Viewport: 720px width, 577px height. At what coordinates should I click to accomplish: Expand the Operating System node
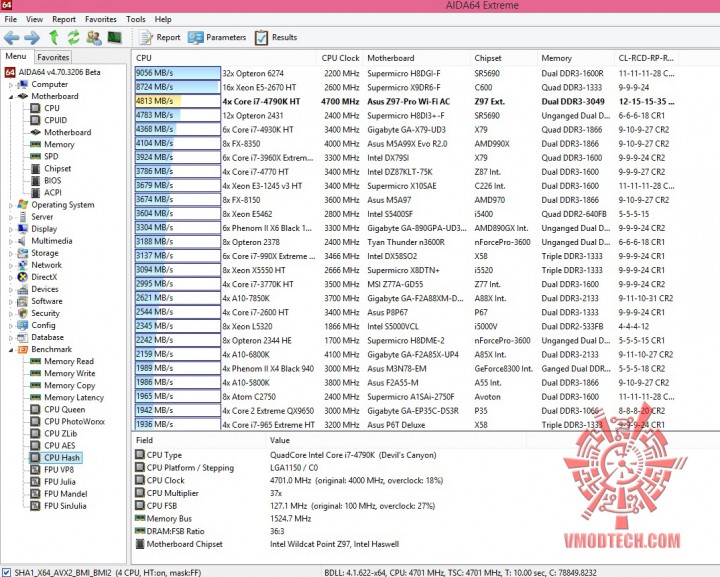pyautogui.click(x=11, y=205)
